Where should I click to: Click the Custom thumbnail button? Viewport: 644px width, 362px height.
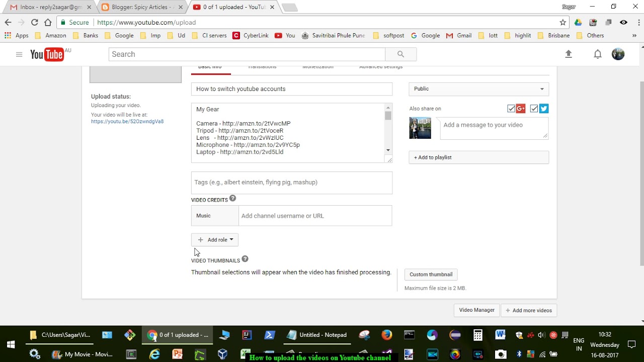pyautogui.click(x=431, y=275)
